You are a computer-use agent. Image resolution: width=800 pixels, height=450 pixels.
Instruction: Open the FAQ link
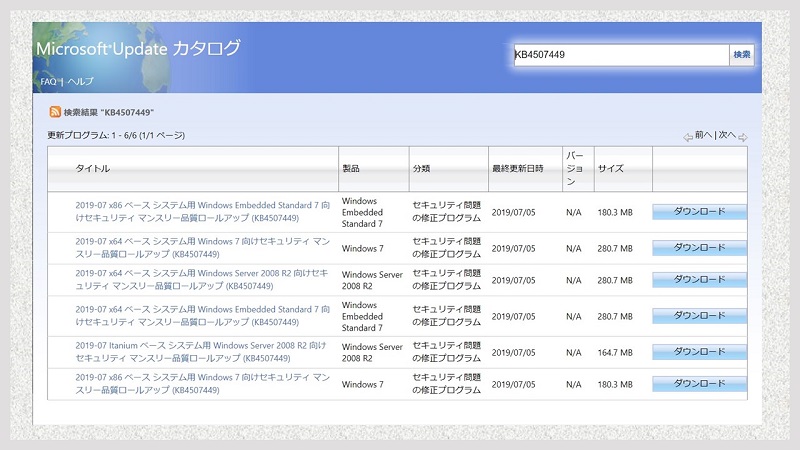coord(48,82)
